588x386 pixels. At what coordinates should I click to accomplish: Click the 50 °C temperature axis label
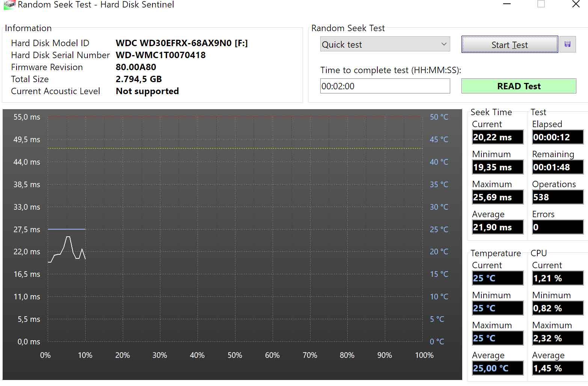[x=439, y=117]
